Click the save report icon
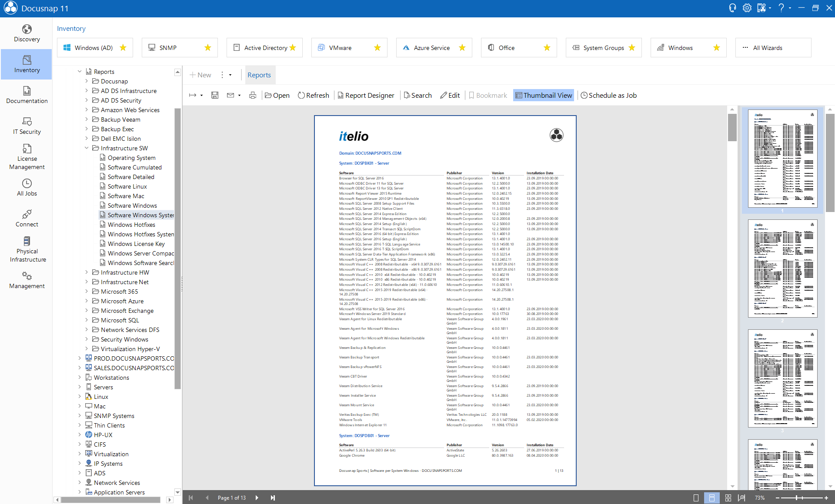 [214, 95]
